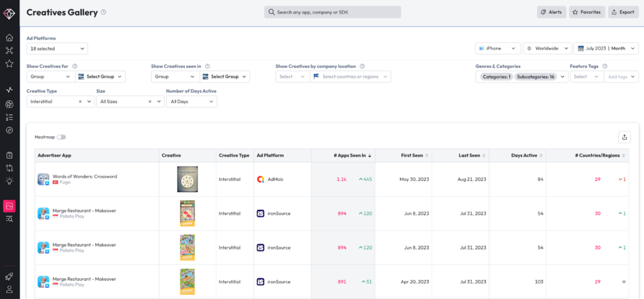The width and height of the screenshot is (644, 299).
Task: Click the diamond logo at sidebar top
Action: pyautogui.click(x=9, y=14)
